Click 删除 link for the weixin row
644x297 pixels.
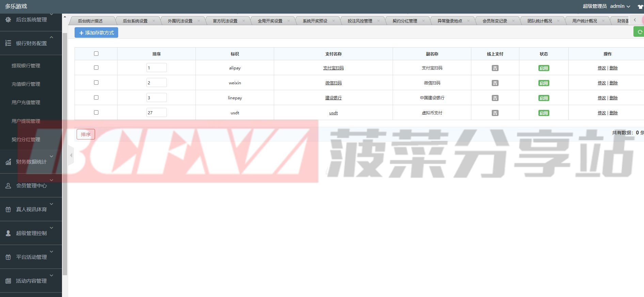613,83
